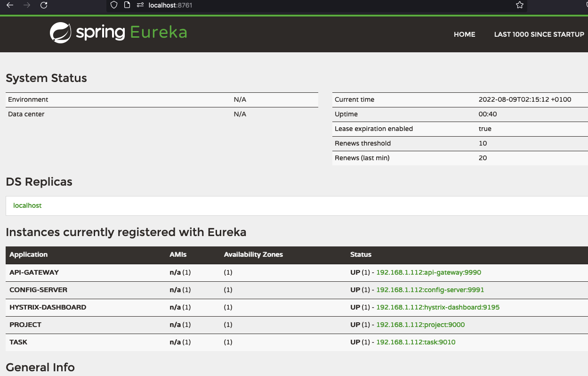
Task: Click the Current time value 2022-08-09T02:15:12
Action: pos(525,99)
